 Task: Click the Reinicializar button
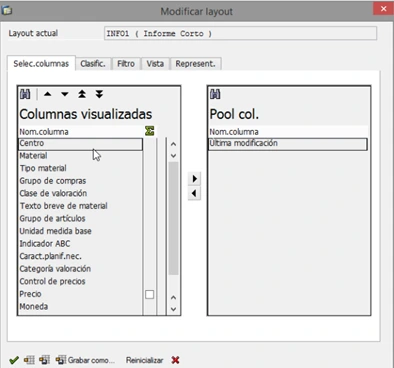click(145, 360)
